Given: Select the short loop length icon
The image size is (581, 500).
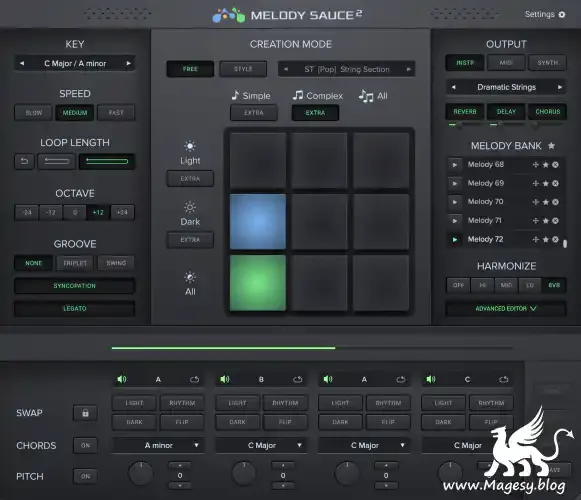Looking at the screenshot, I should click(57, 161).
